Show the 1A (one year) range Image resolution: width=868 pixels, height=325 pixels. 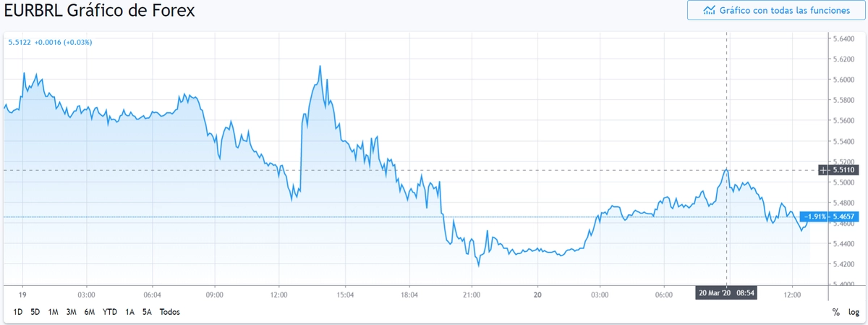click(129, 312)
